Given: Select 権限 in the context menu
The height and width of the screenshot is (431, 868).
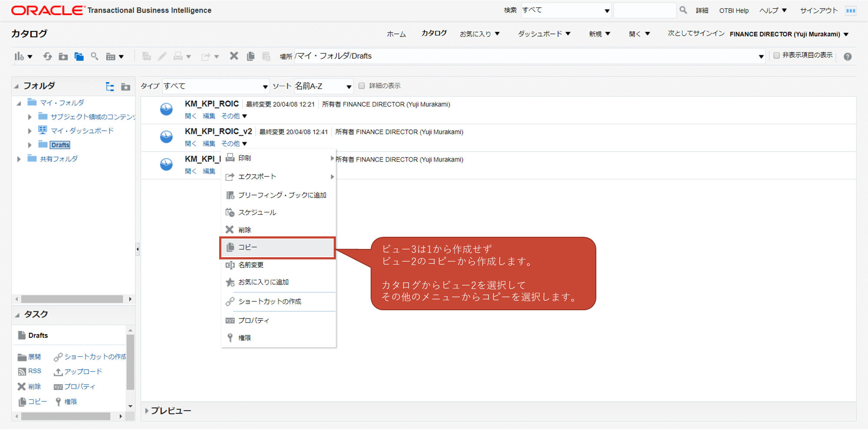Looking at the screenshot, I should (x=278, y=338).
